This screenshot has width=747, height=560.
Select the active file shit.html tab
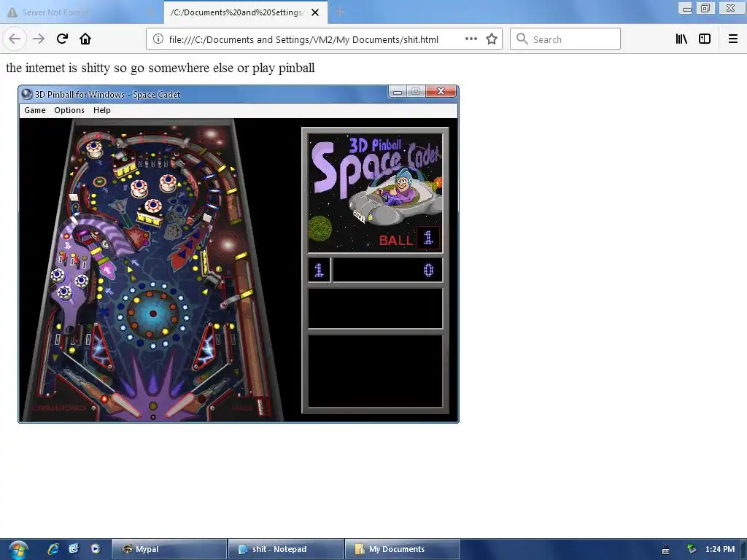pos(245,12)
